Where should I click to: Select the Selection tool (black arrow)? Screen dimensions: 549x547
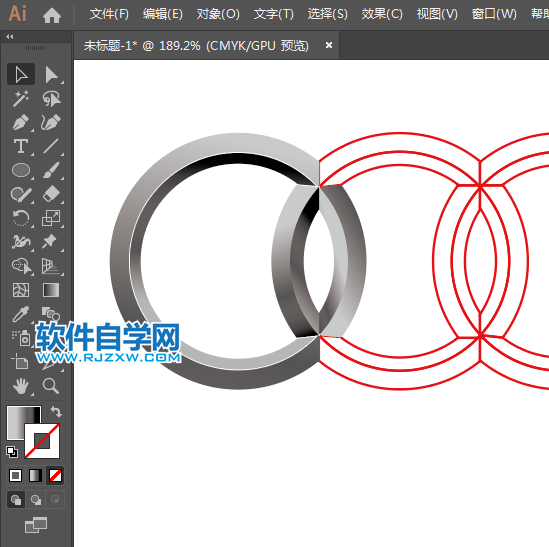coord(21,74)
